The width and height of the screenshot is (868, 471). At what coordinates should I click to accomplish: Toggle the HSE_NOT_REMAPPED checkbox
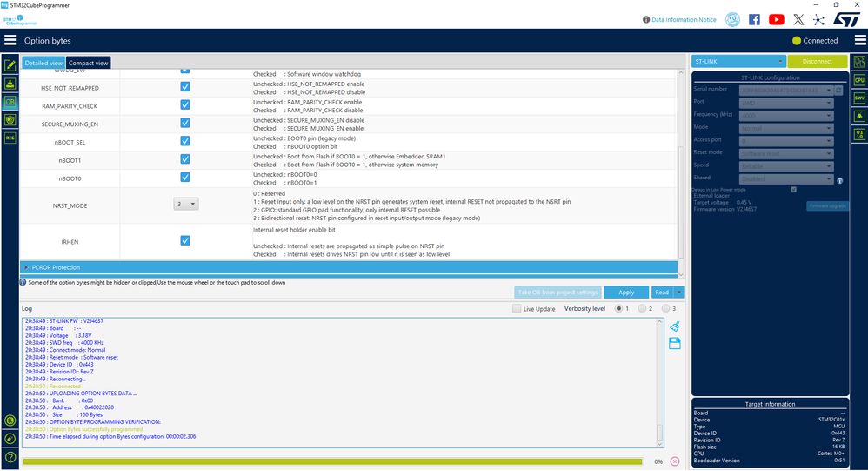point(185,87)
